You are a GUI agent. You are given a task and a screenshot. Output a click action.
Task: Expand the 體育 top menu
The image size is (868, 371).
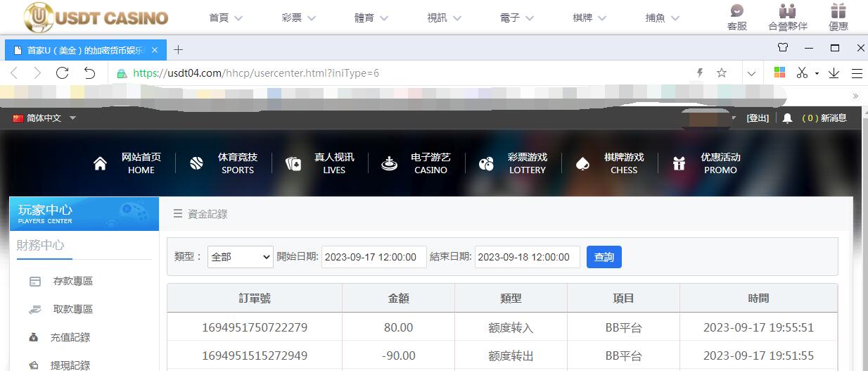(x=372, y=18)
